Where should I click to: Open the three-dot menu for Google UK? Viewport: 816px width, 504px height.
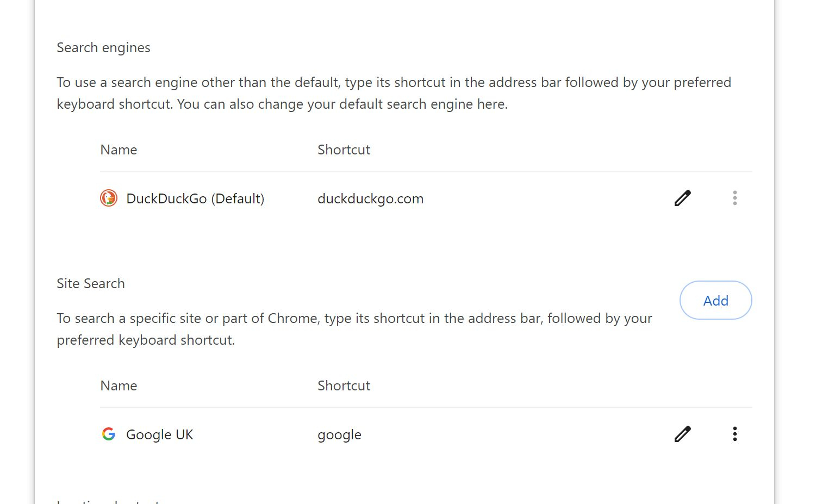coord(734,434)
